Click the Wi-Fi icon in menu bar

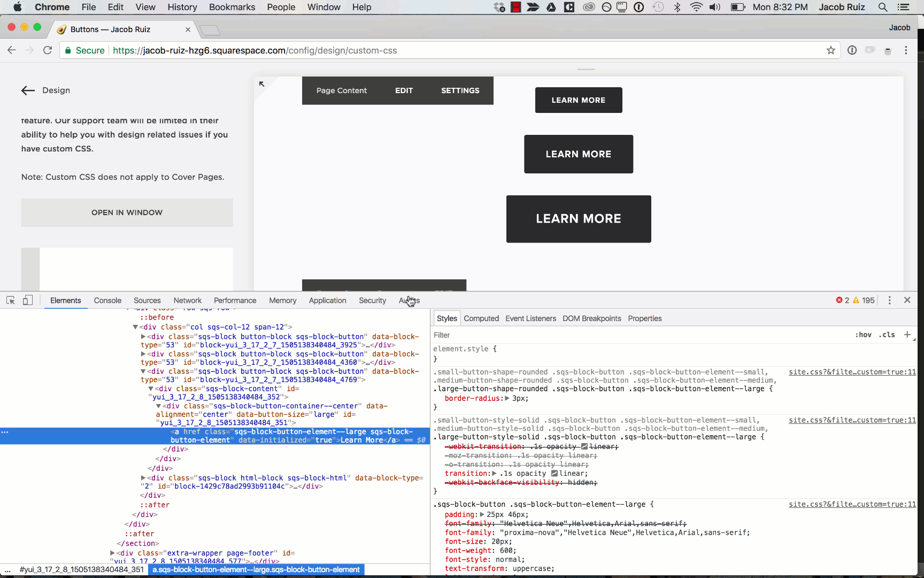click(x=696, y=7)
